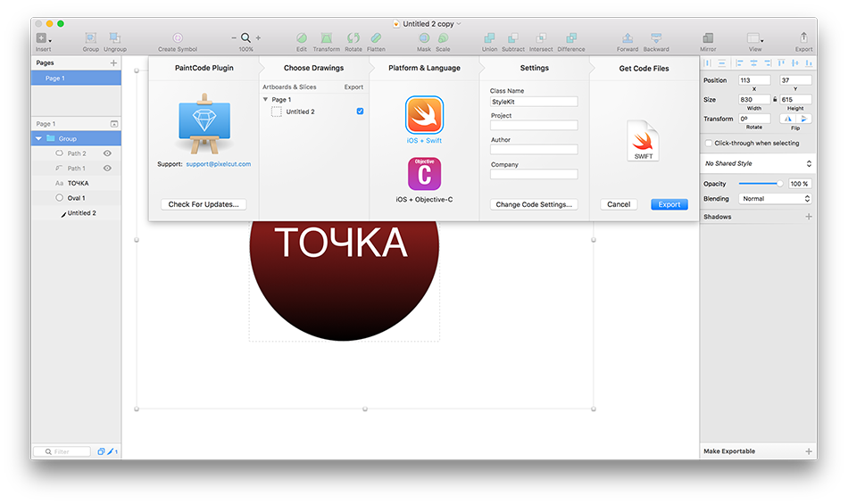
Task: Click the Mask tool icon
Action: click(424, 37)
